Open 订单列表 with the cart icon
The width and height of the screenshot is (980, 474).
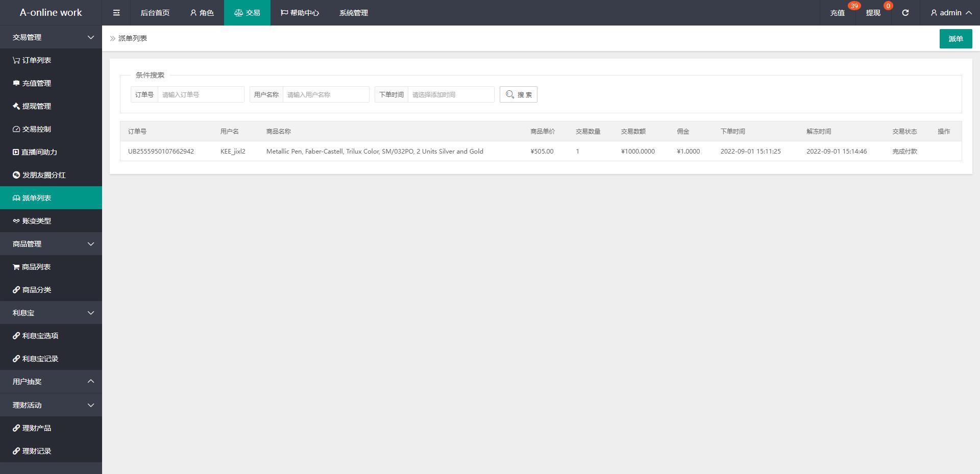coord(36,60)
